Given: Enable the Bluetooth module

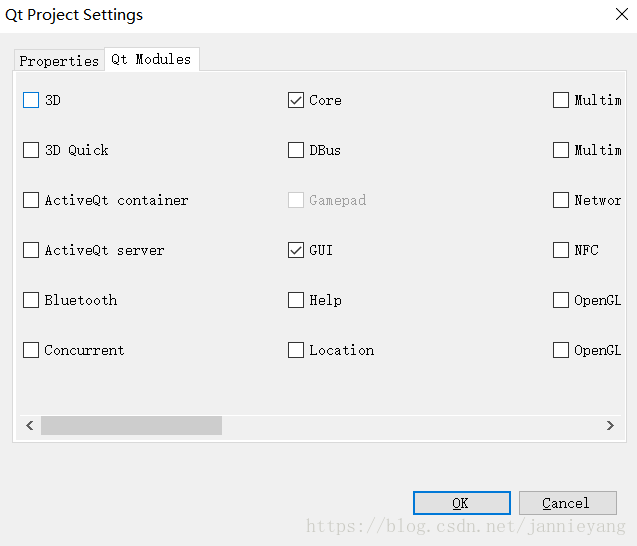Looking at the screenshot, I should 31,300.
